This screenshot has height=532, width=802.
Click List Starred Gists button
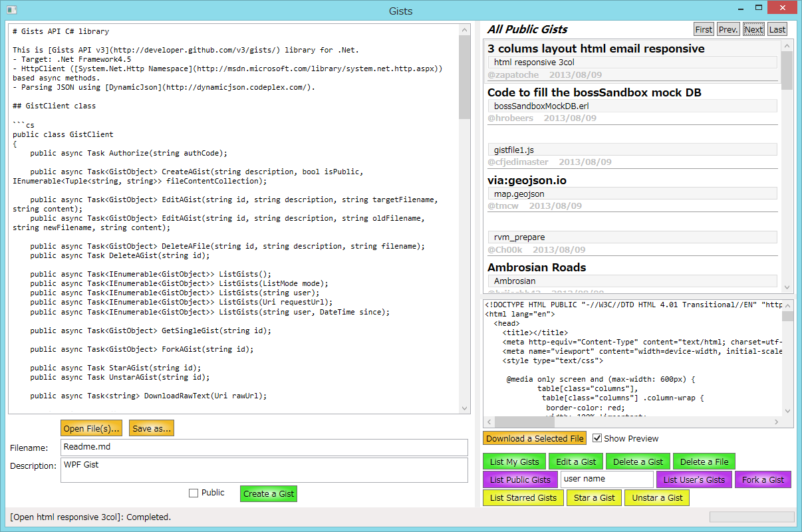[523, 497]
